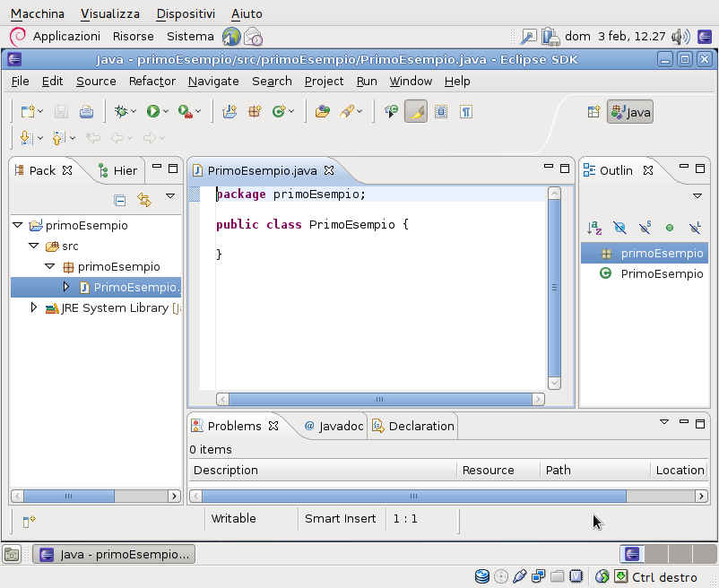The height and width of the screenshot is (588, 719).
Task: Collapse the primoEsempio project node
Action: [x=17, y=225]
